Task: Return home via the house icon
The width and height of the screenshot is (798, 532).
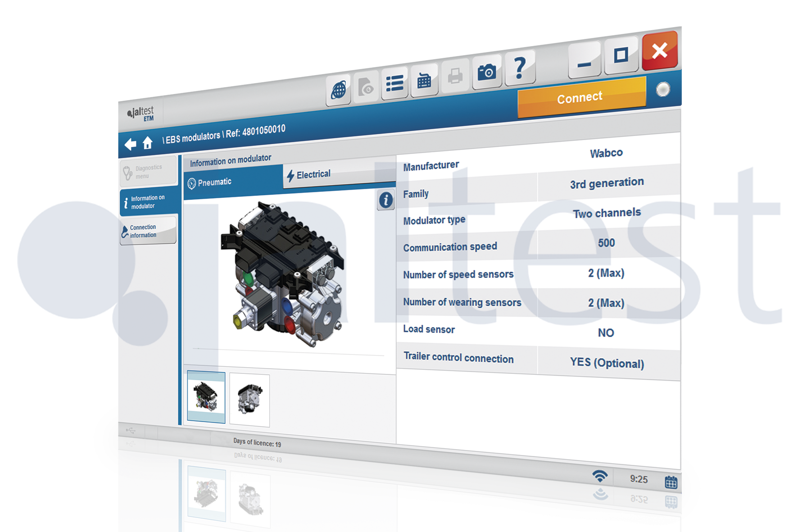Action: point(147,143)
